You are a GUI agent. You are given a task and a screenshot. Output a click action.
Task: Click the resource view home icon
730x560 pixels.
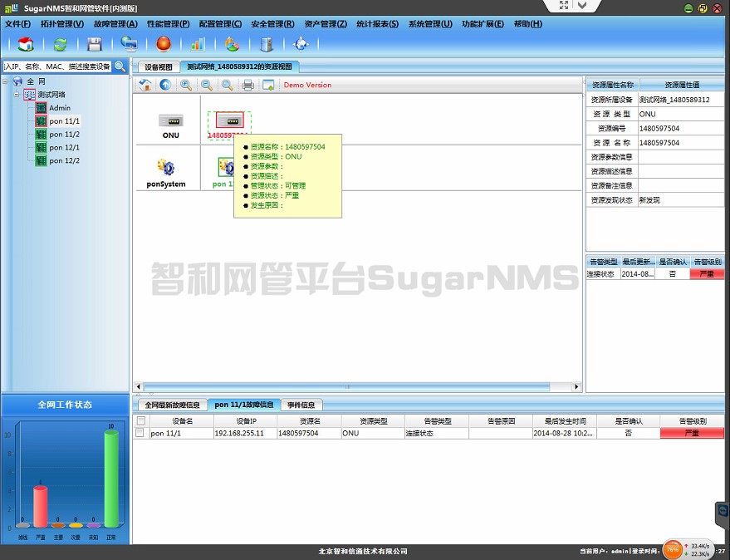click(145, 85)
